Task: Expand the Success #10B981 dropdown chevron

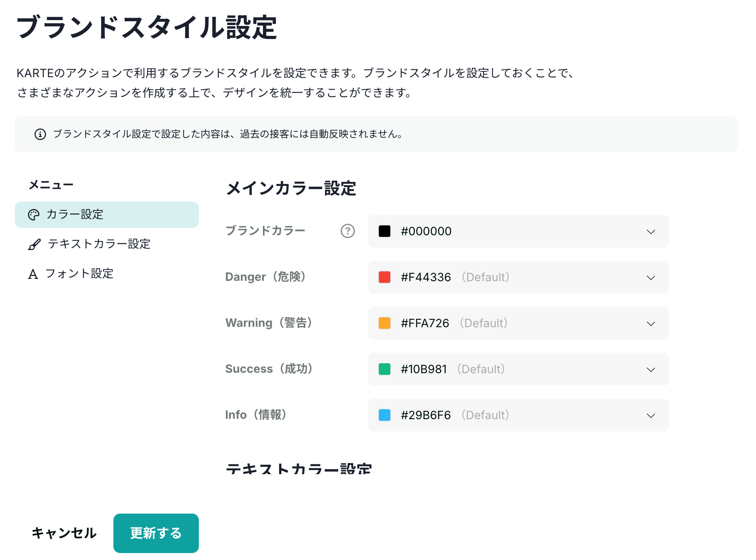Action: [651, 370]
